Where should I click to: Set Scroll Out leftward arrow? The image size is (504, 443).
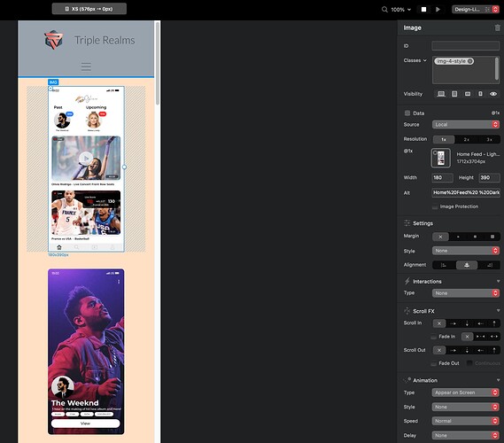pyautogui.click(x=480, y=350)
